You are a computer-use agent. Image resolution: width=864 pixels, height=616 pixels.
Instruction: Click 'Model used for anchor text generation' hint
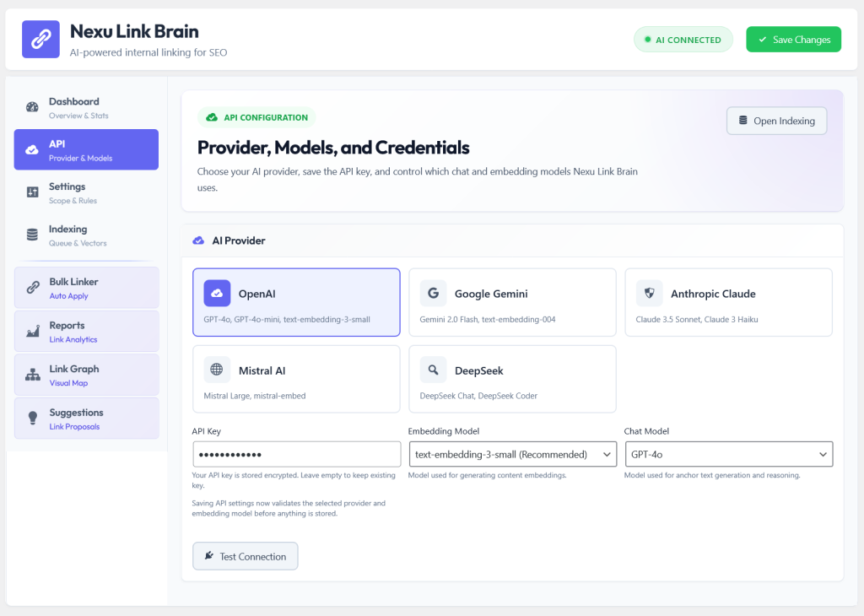tap(712, 475)
